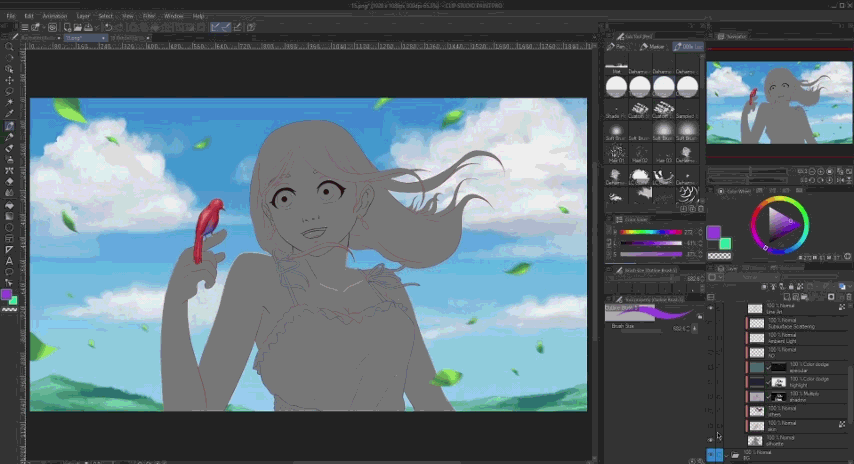Toggle visibility of the Line Art layer

pos(712,309)
